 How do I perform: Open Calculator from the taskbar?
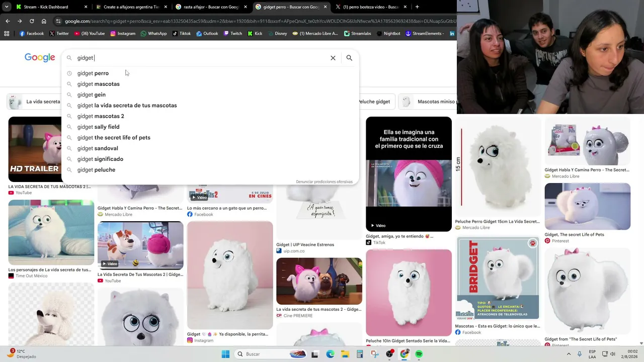tap(360, 354)
